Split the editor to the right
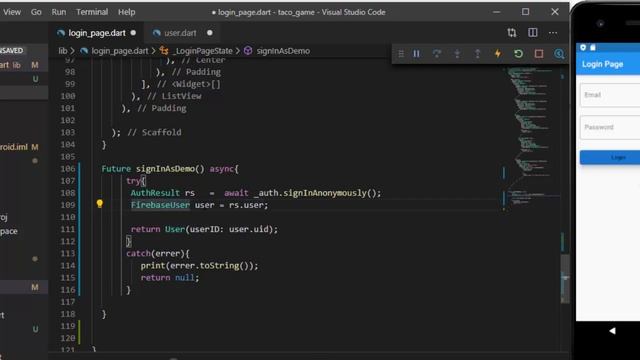The image size is (640, 360). tap(533, 33)
